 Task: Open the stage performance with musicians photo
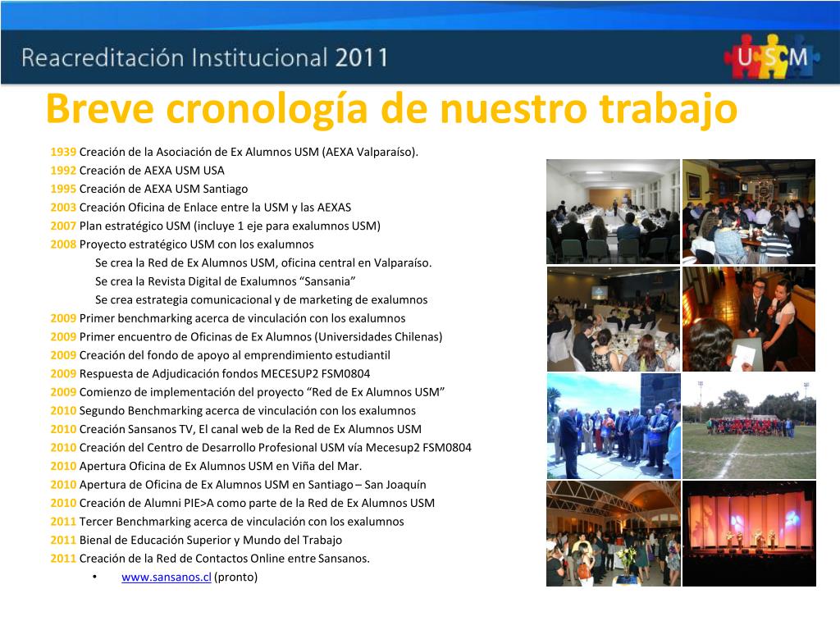pos(750,533)
